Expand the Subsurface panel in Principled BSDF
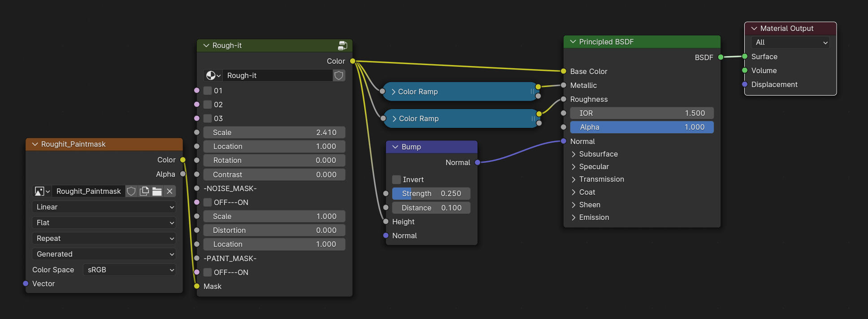 coord(574,154)
